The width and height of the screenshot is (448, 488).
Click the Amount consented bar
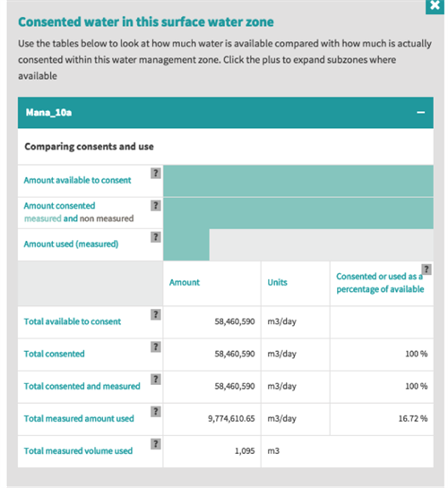298,213
